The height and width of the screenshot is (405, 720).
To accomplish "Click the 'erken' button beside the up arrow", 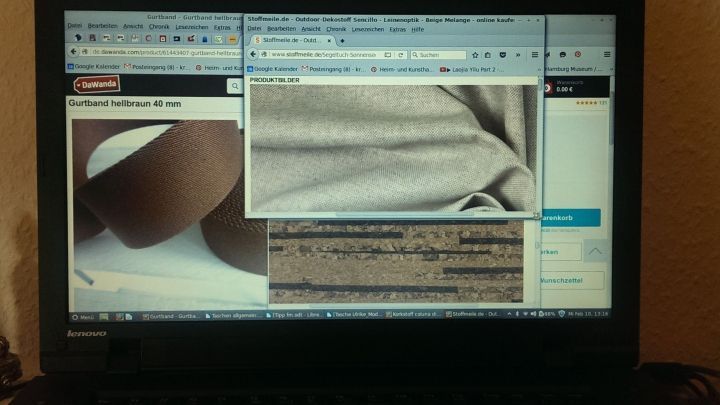I will (x=561, y=252).
